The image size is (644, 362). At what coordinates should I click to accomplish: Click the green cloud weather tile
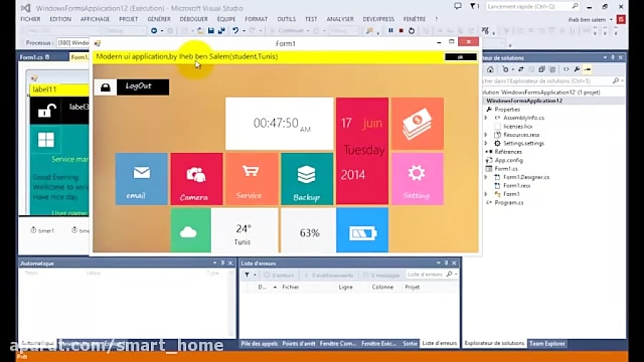point(190,230)
